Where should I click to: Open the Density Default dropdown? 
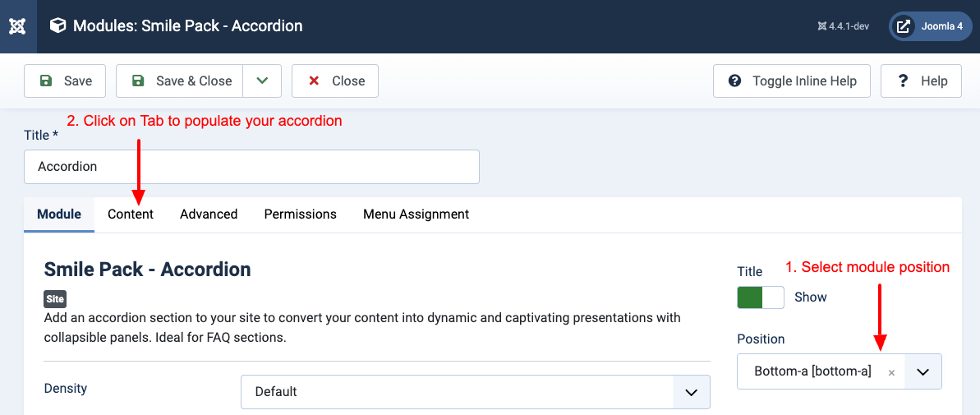(476, 392)
